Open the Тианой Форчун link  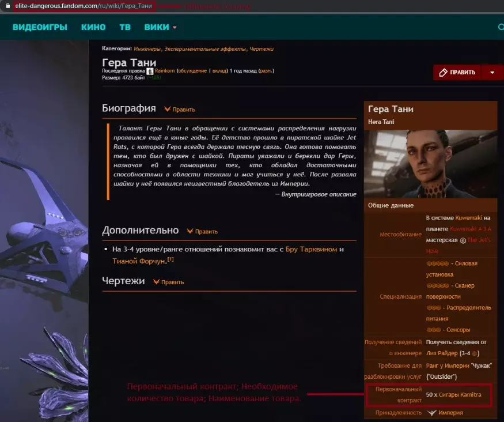pyautogui.click(x=139, y=261)
